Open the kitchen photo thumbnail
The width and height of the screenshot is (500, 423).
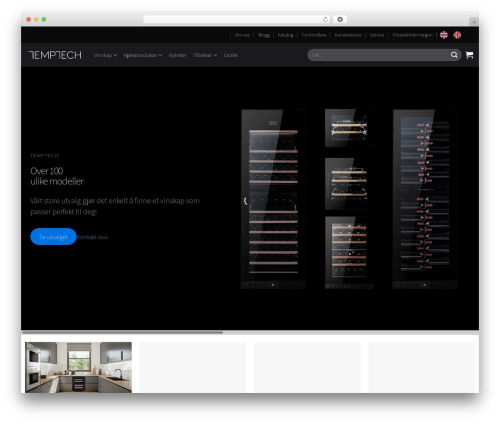[78, 367]
